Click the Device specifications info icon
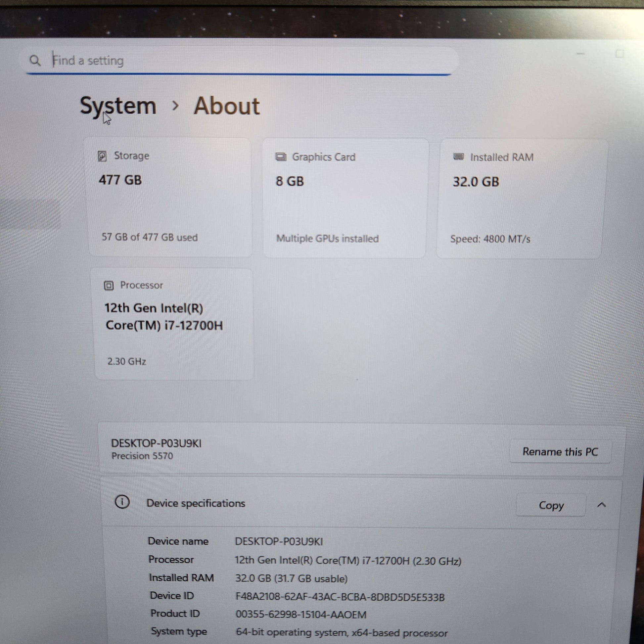The image size is (644, 644). (x=122, y=502)
